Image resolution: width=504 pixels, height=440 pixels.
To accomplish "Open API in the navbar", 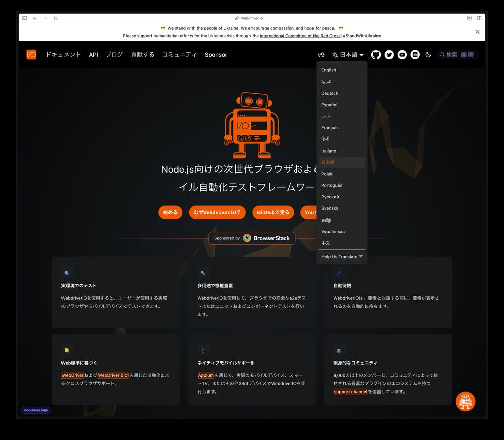I will [x=94, y=55].
